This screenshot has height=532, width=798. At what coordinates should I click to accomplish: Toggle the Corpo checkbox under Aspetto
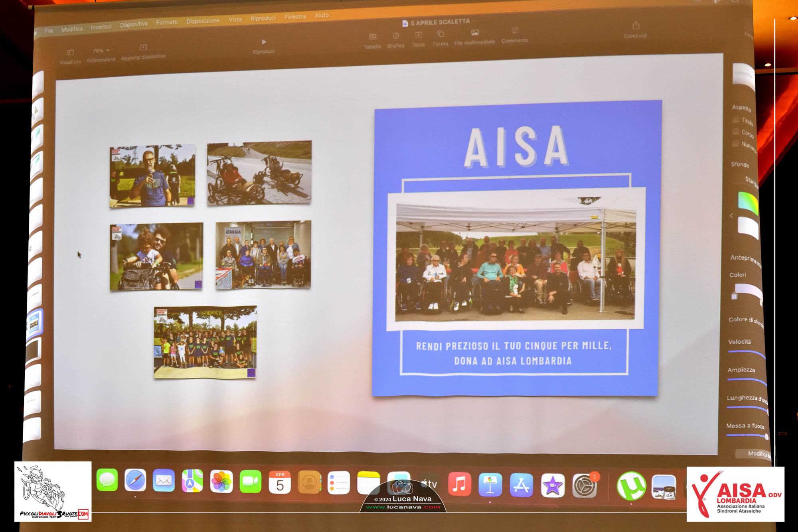pos(736,131)
